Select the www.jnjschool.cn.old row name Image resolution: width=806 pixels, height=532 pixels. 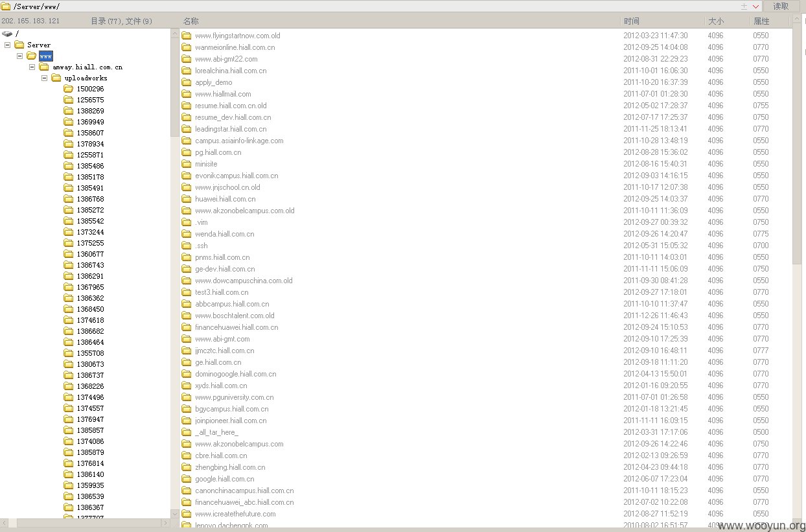pyautogui.click(x=227, y=187)
